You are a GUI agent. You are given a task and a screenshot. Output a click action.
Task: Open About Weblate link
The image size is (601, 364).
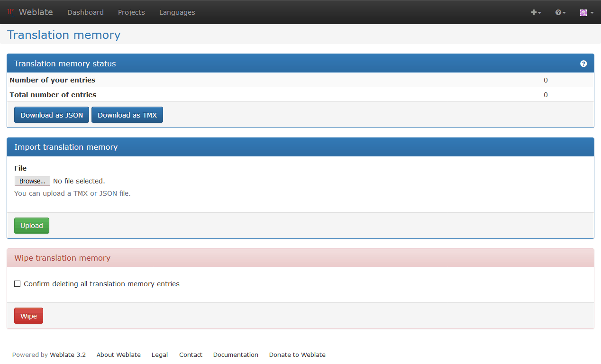click(x=118, y=355)
